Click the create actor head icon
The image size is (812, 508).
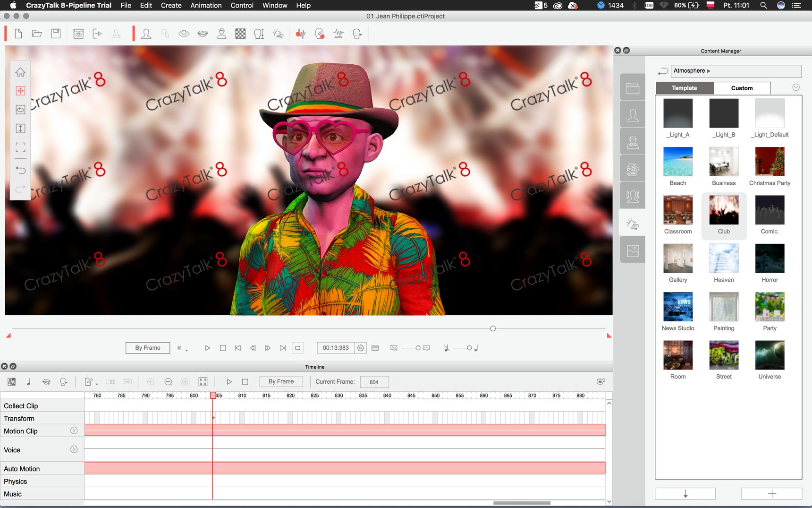(146, 34)
